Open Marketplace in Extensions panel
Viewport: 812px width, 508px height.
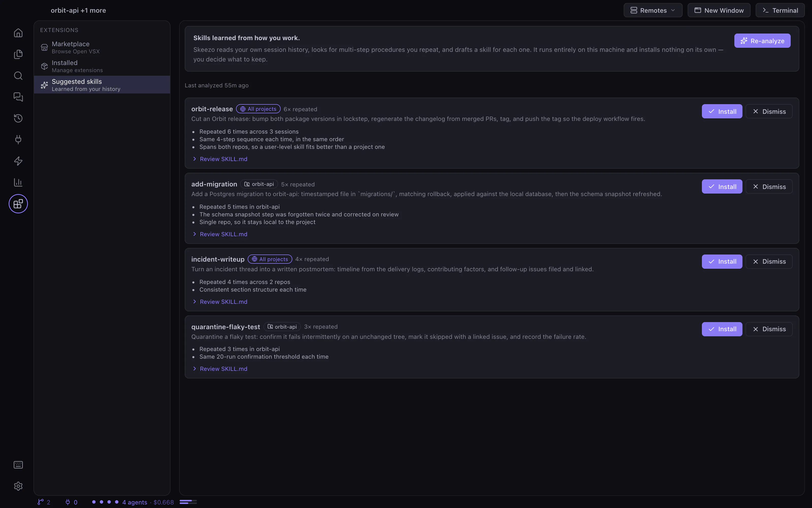[102, 47]
